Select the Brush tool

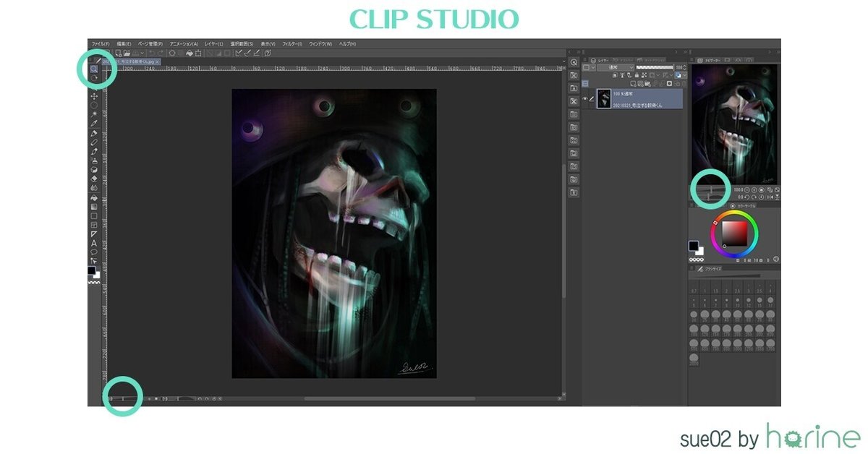(x=94, y=151)
